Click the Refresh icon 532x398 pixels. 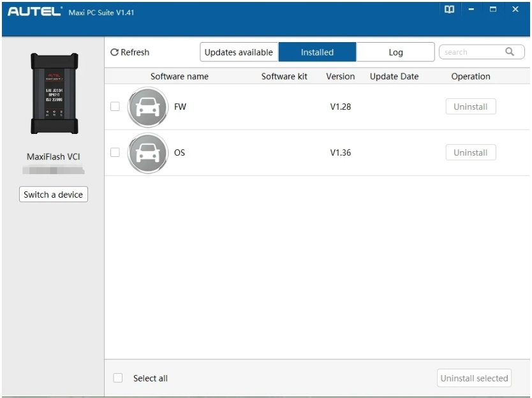115,52
